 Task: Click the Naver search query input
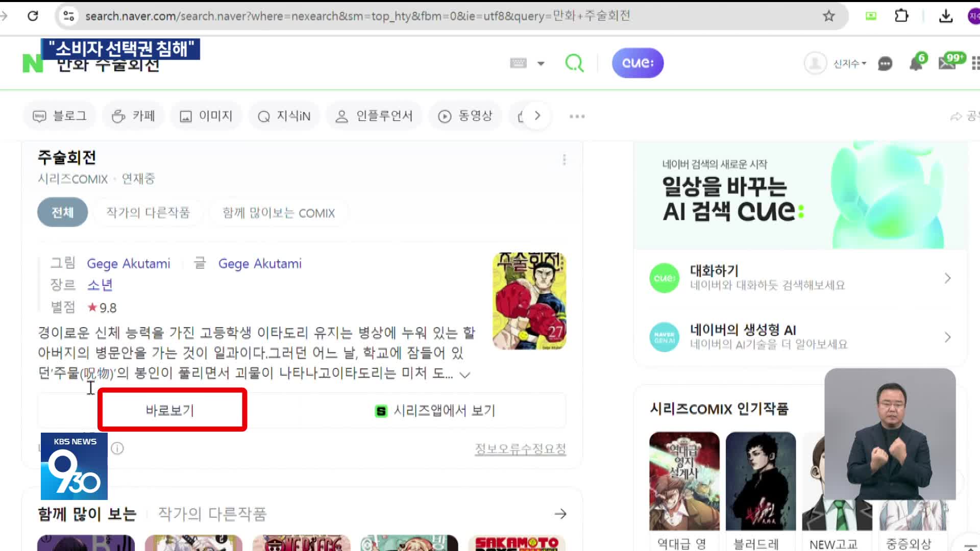point(276,64)
